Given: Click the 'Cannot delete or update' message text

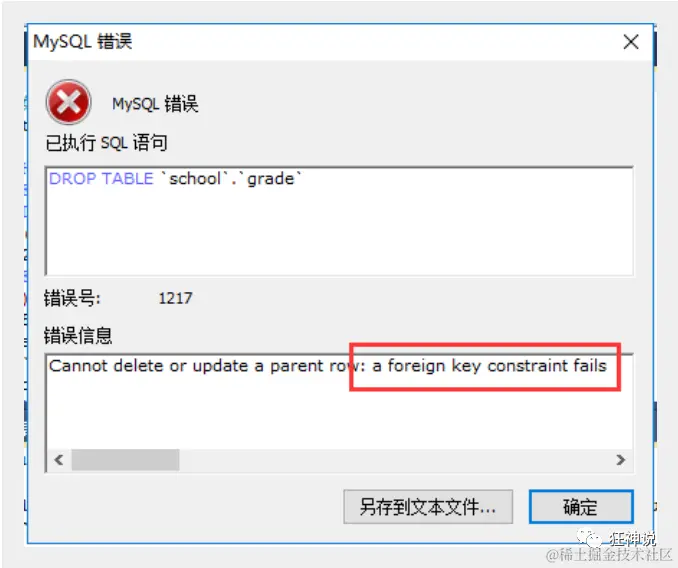Looking at the screenshot, I should 148,366.
